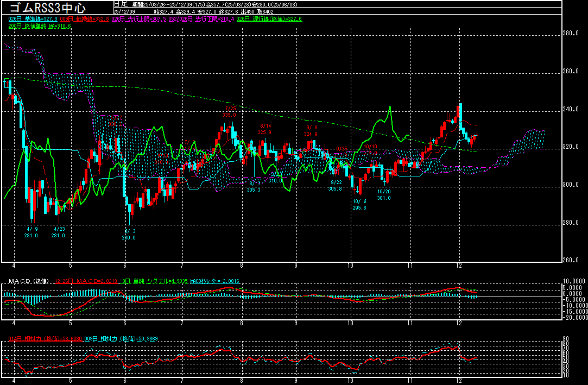Click the 014日 相対力 RSI label

coord(45,339)
